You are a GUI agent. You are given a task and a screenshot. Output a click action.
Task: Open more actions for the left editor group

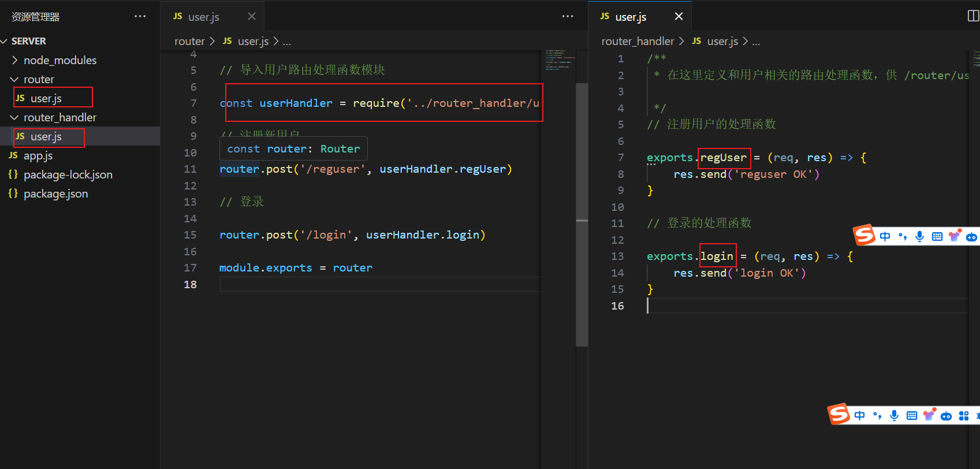(x=568, y=16)
